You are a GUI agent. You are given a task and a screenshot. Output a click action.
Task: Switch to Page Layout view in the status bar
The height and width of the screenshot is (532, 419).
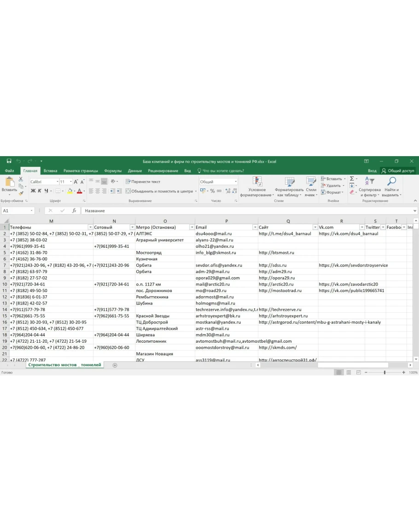(x=349, y=372)
